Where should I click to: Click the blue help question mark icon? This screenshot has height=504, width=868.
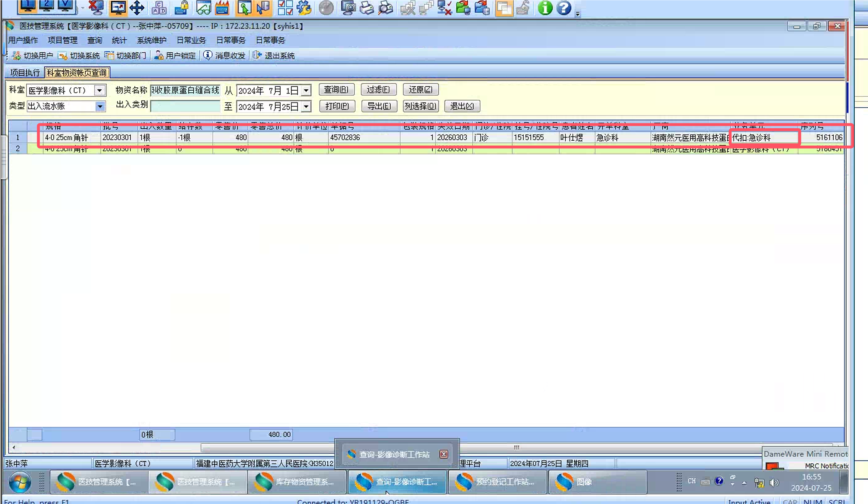pos(563,7)
